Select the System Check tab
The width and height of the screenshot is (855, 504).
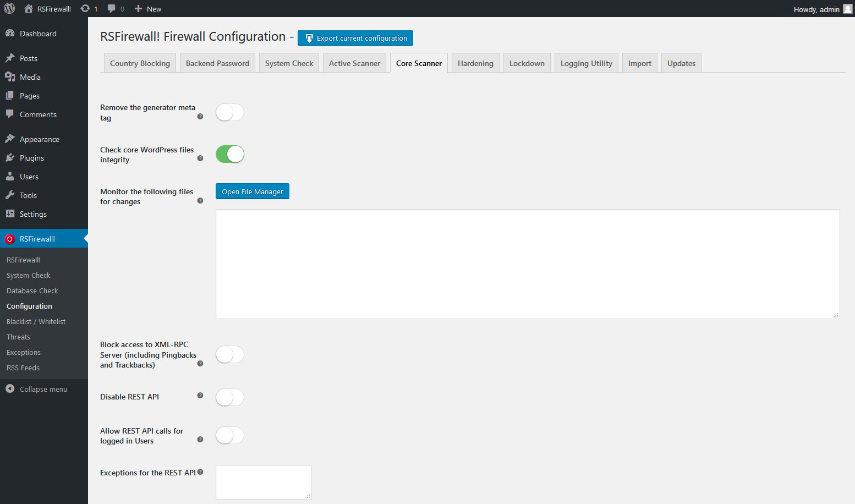(x=289, y=63)
